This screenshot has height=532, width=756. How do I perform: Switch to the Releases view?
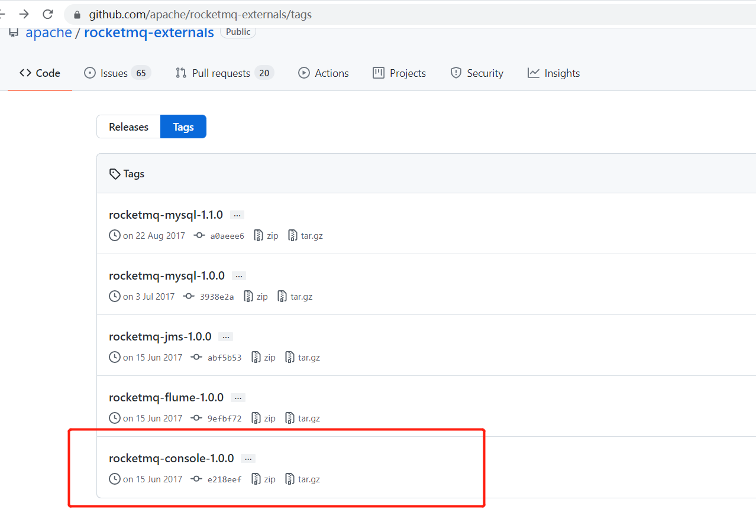pyautogui.click(x=128, y=126)
